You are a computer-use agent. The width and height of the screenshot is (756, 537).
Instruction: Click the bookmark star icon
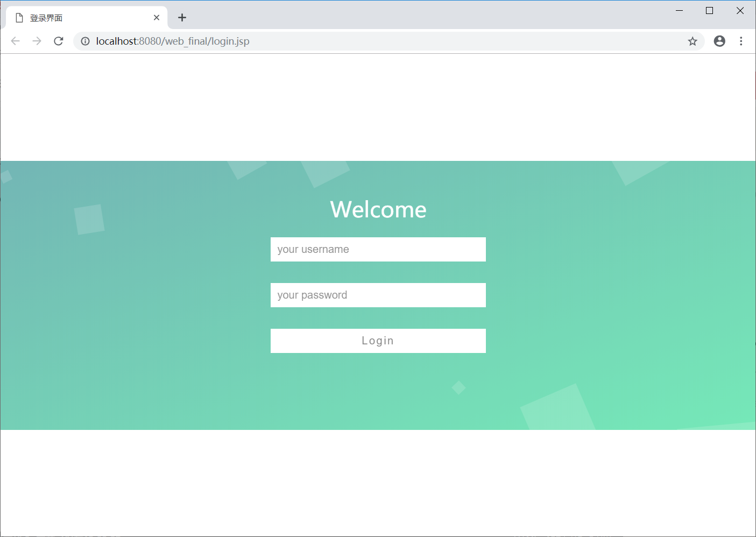point(693,41)
